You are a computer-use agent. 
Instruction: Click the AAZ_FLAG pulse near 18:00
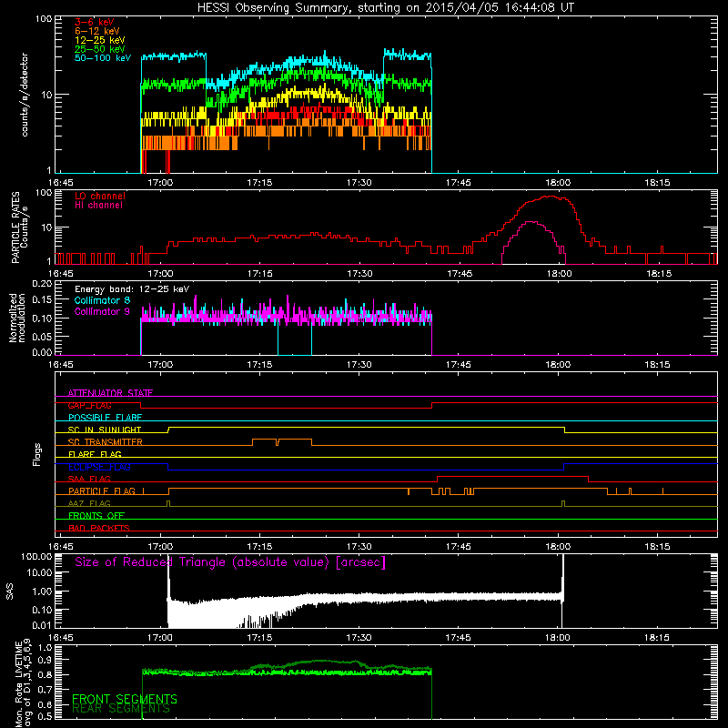pos(563,503)
